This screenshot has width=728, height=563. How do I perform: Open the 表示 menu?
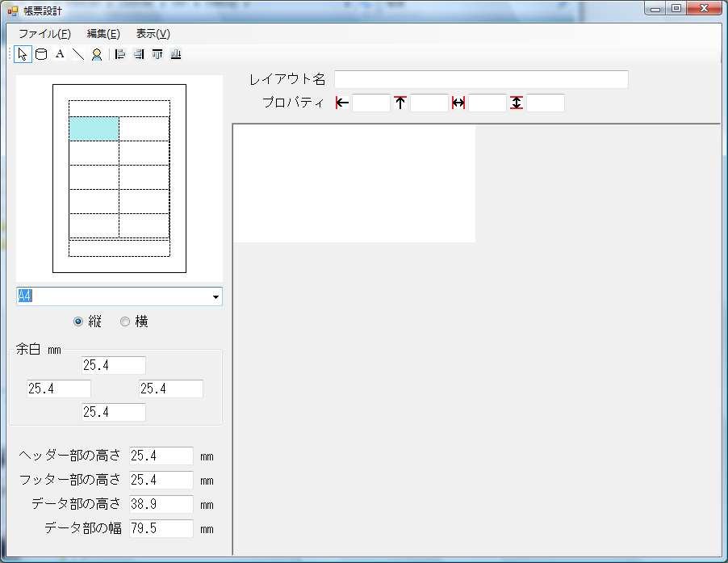[x=153, y=34]
